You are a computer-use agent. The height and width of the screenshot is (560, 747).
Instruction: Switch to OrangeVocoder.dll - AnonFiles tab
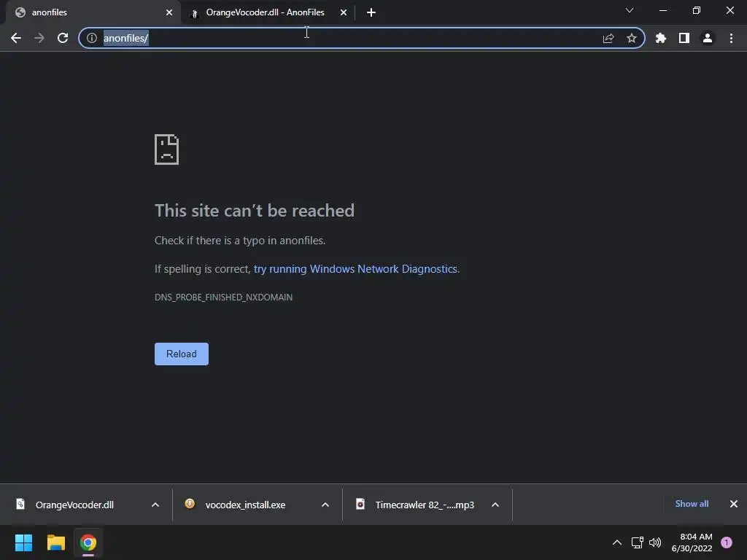[267, 12]
